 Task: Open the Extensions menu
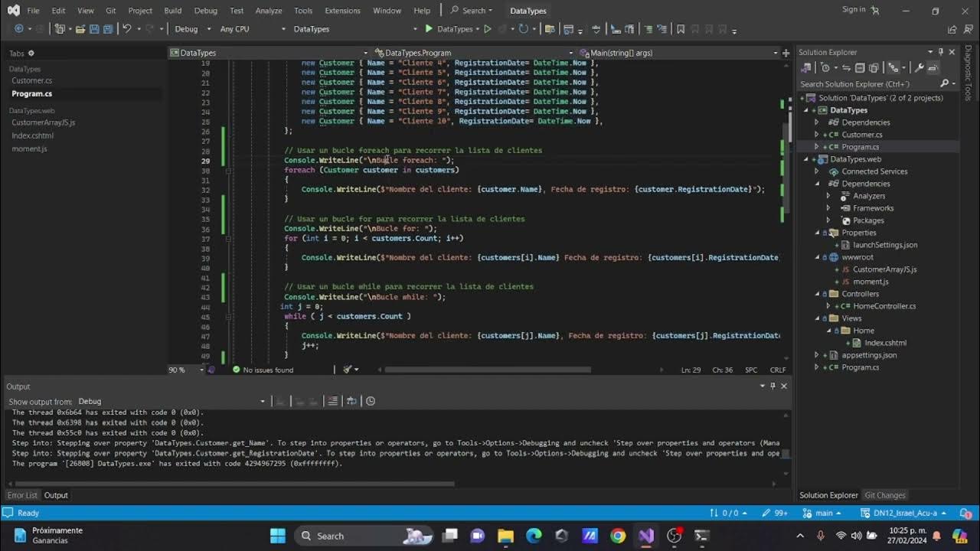tap(342, 11)
